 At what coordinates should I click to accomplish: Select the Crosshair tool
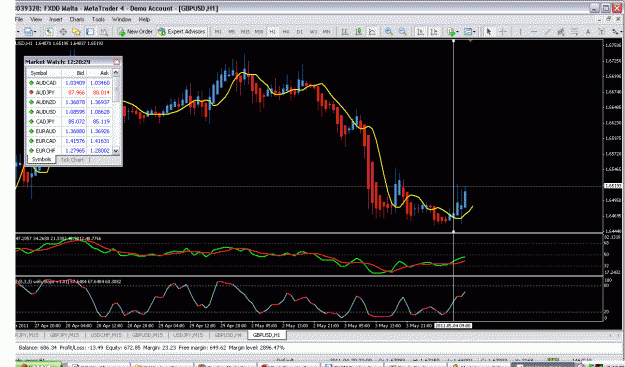pyautogui.click(x=503, y=31)
